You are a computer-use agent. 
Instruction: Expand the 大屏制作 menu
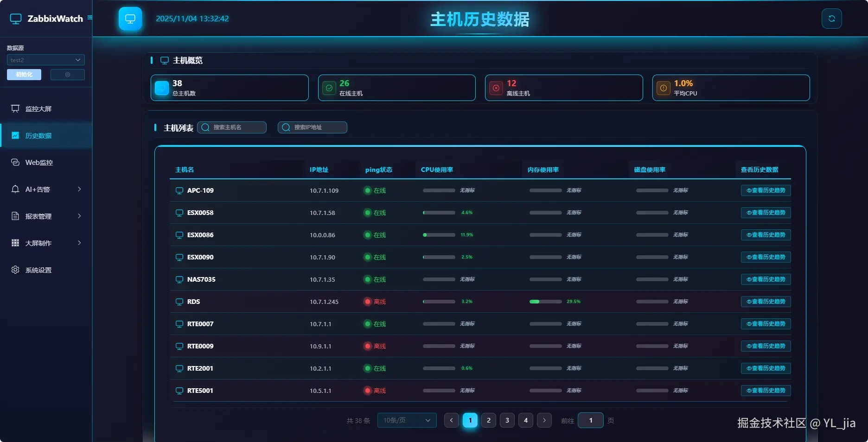pos(46,243)
